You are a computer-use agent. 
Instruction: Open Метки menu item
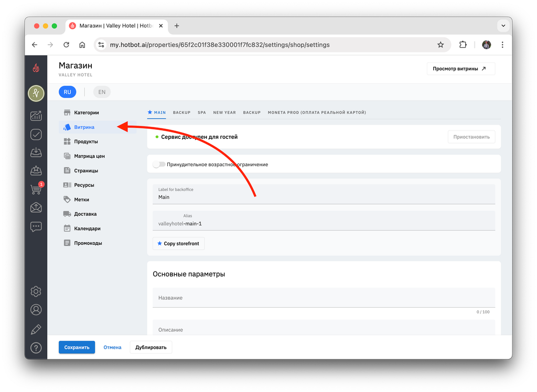pos(98,200)
